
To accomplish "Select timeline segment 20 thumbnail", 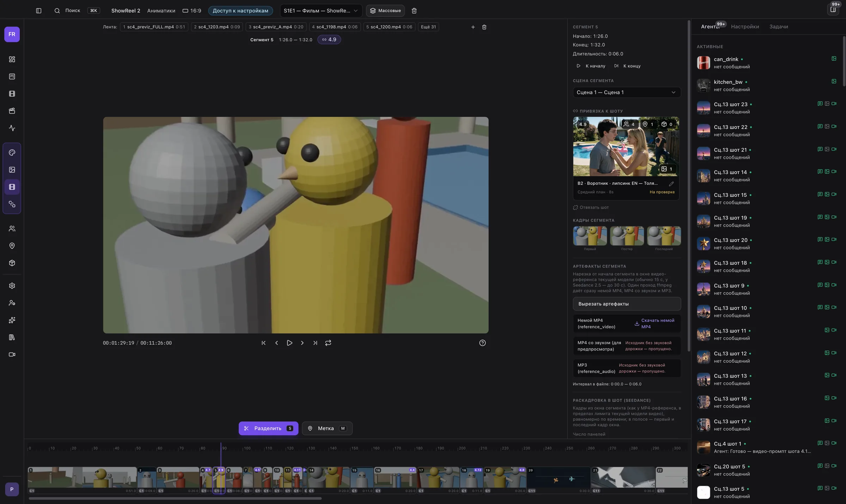I will coord(559,480).
